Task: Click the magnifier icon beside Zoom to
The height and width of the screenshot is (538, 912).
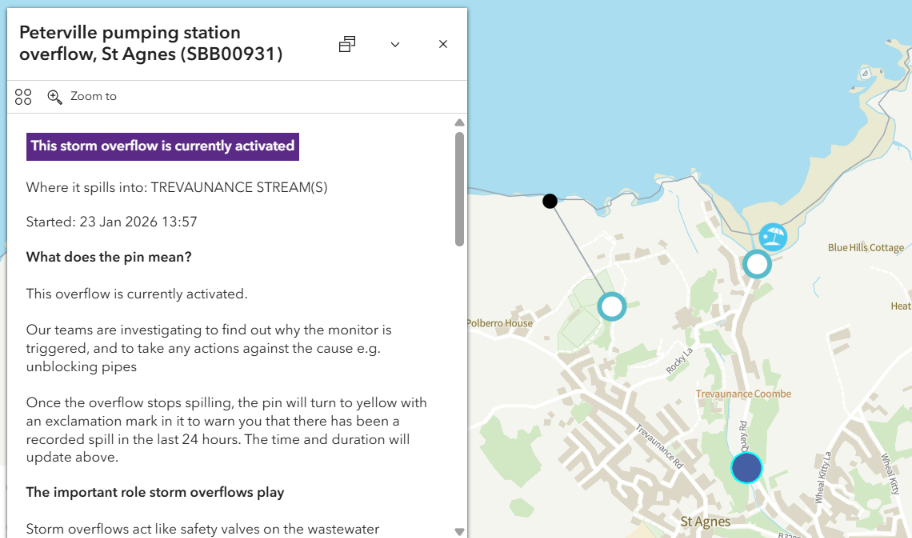Action: [55, 97]
